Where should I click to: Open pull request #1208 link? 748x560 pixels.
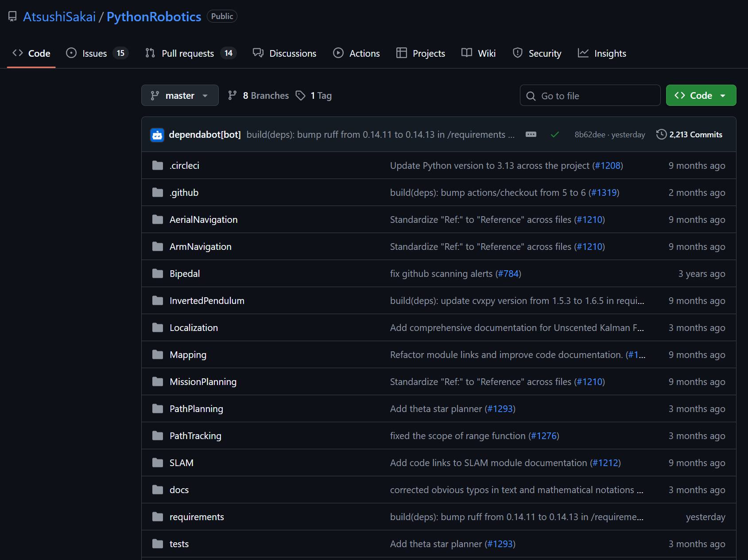608,165
